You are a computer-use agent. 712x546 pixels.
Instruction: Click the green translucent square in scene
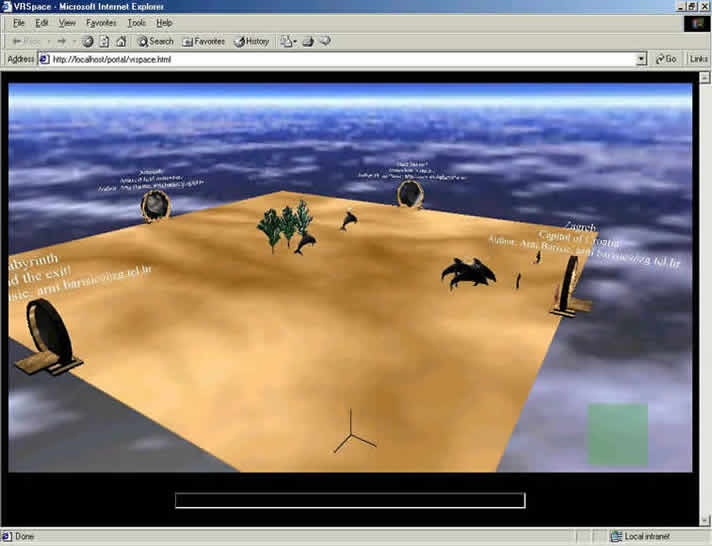click(x=617, y=433)
